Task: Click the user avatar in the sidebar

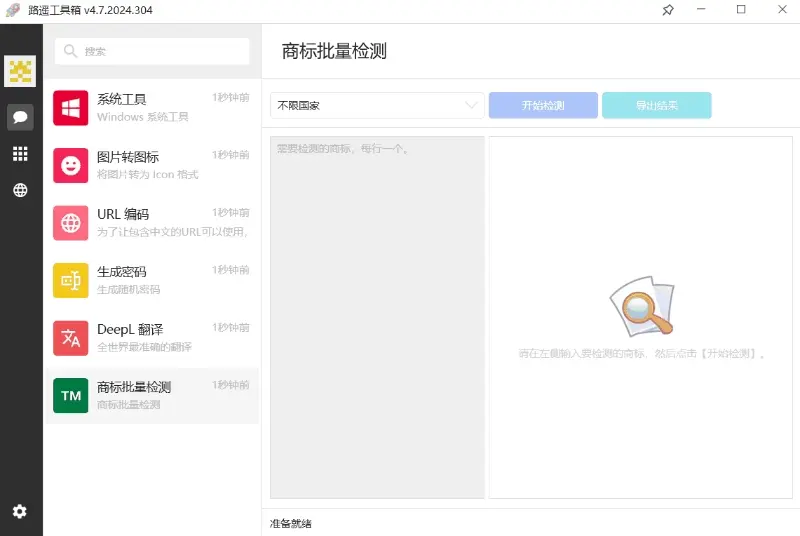Action: coord(20,71)
